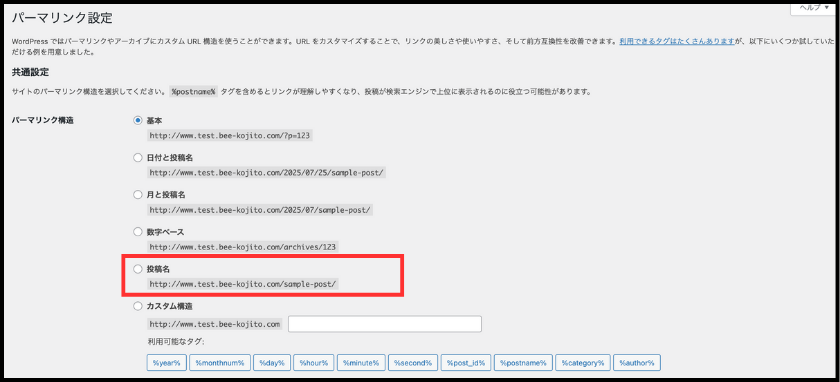This screenshot has height=382, width=840.
Task: Insert the %postname% tag button
Action: [x=523, y=363]
